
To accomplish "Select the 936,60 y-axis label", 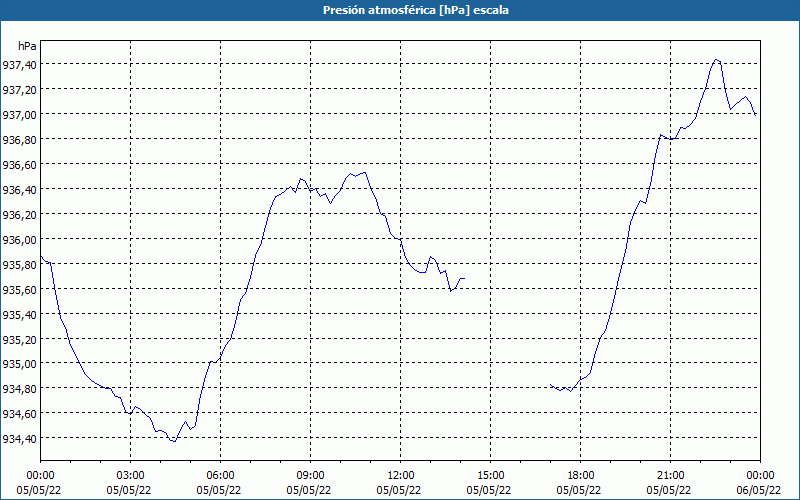I will [x=19, y=164].
